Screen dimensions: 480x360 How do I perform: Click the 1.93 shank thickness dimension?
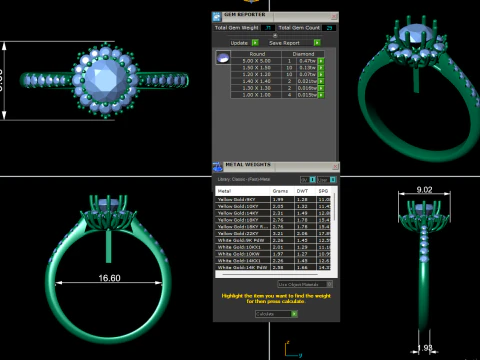pos(425,348)
